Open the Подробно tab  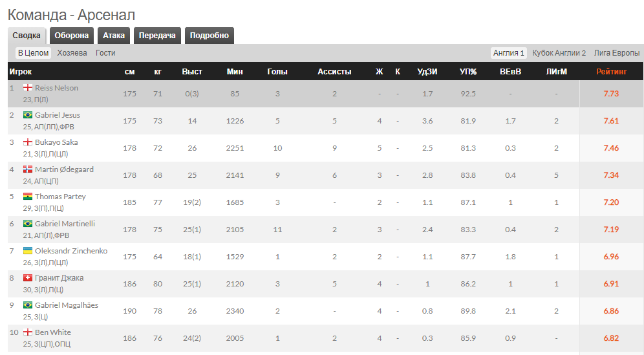pyautogui.click(x=209, y=36)
